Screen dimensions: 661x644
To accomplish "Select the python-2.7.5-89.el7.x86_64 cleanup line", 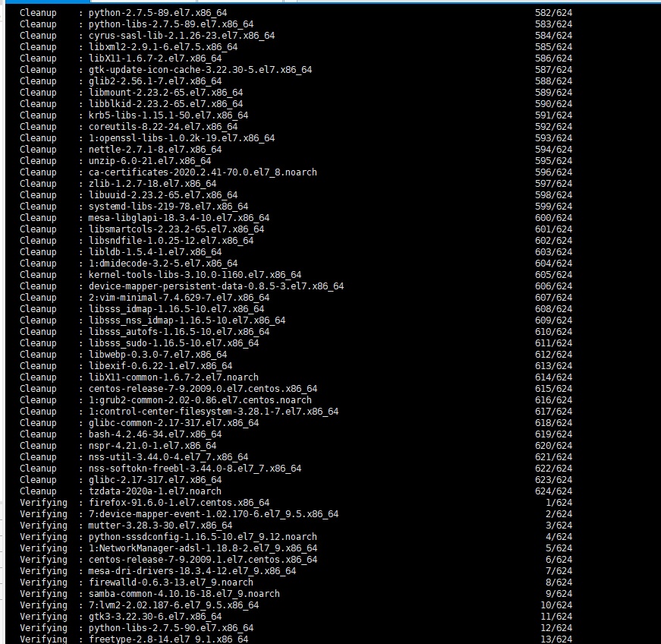I will coord(158,13).
